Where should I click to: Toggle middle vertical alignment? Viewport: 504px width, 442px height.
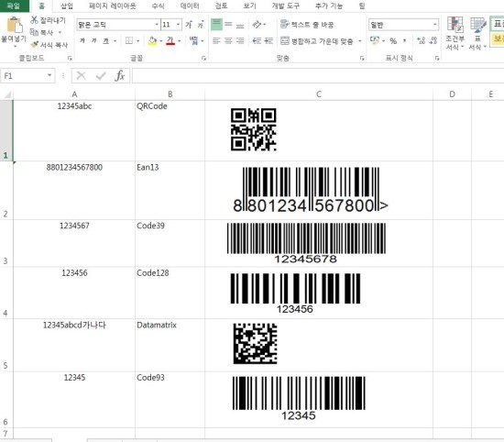tap(228, 25)
